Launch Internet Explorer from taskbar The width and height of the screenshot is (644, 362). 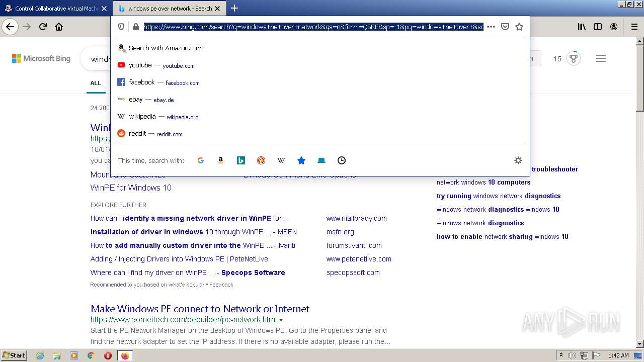pyautogui.click(x=40, y=355)
